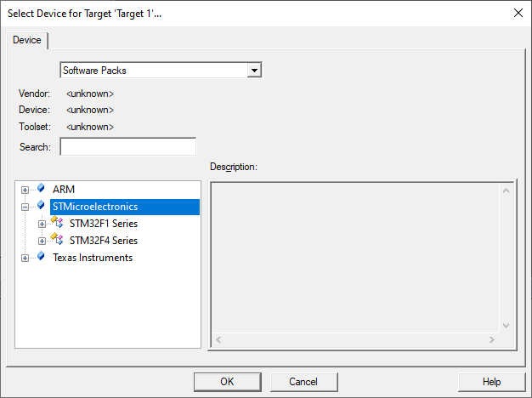Click the OK button
This screenshot has width=532, height=398.
click(x=227, y=382)
